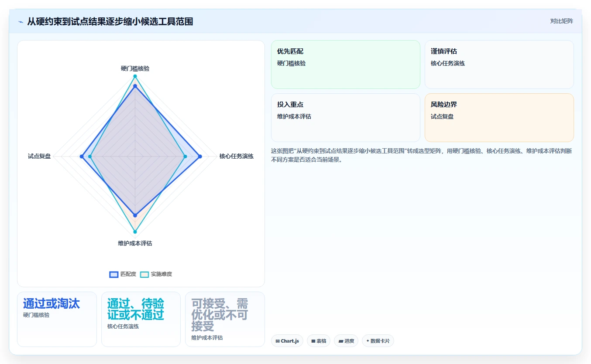Click the 进度 tag chip
Screen dimensions: 591x364
[346, 341]
